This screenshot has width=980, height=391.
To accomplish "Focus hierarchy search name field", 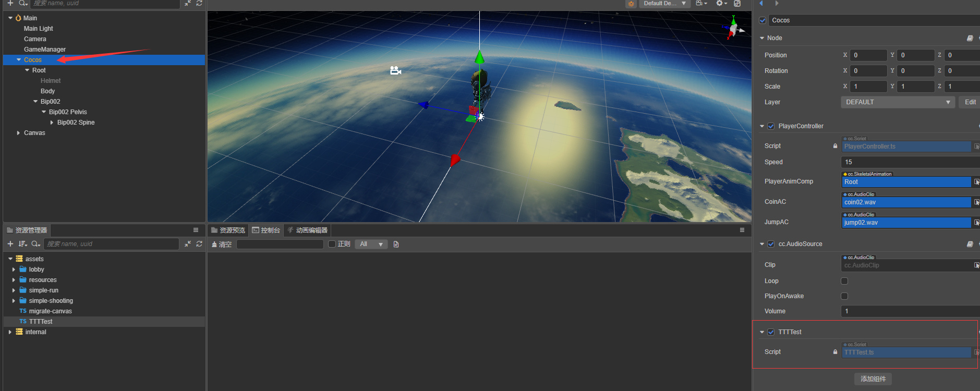I will [x=105, y=3].
